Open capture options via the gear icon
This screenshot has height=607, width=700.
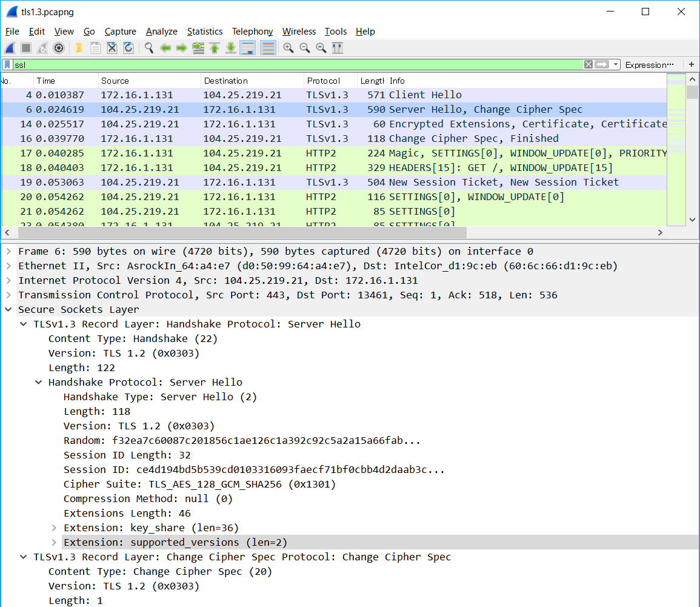(58, 48)
